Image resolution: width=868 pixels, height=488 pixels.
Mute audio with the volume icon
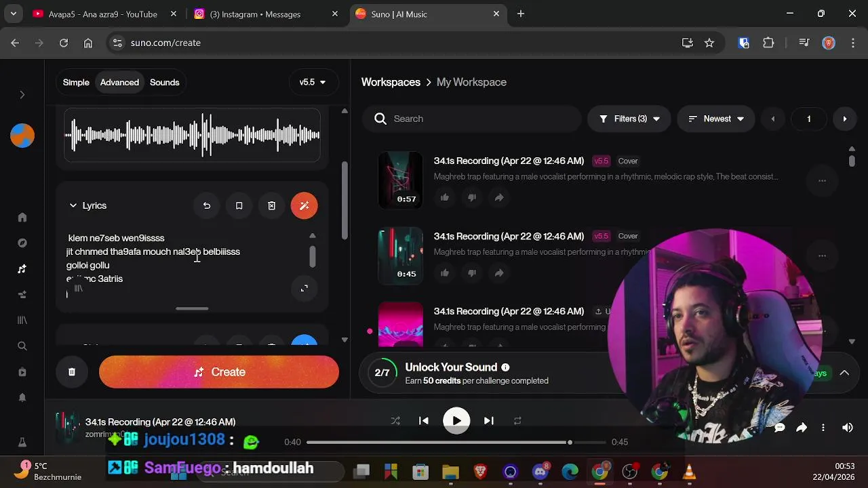pyautogui.click(x=848, y=428)
